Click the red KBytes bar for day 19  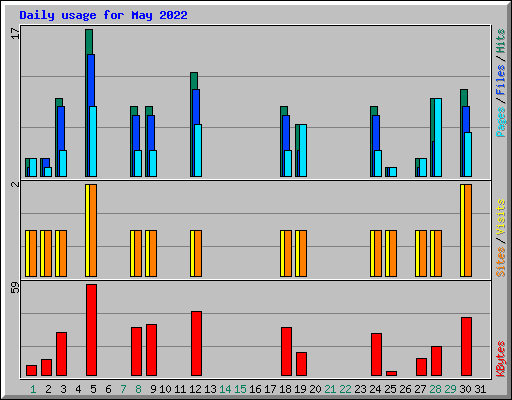(x=301, y=364)
